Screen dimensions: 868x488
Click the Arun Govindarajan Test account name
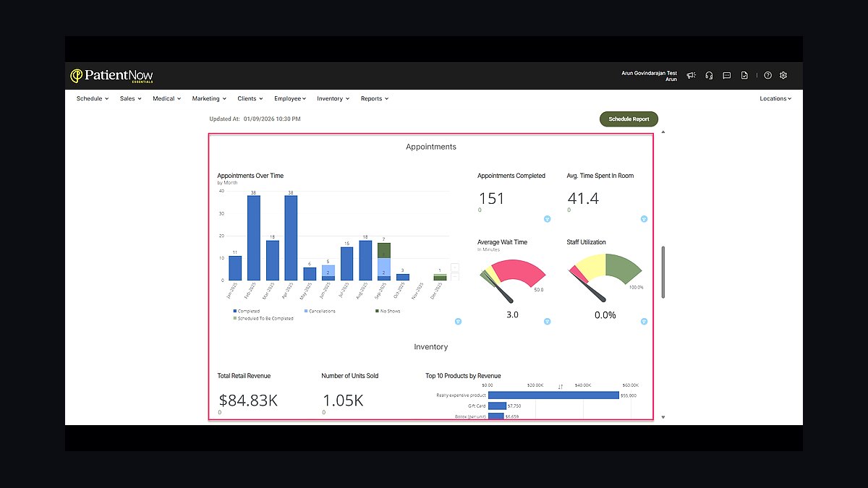pos(649,73)
